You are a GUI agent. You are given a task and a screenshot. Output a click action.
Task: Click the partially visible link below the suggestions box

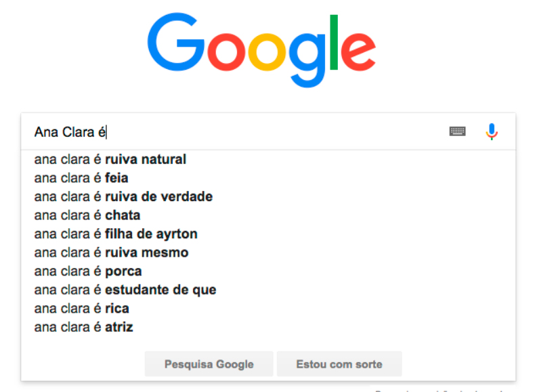[440, 390]
